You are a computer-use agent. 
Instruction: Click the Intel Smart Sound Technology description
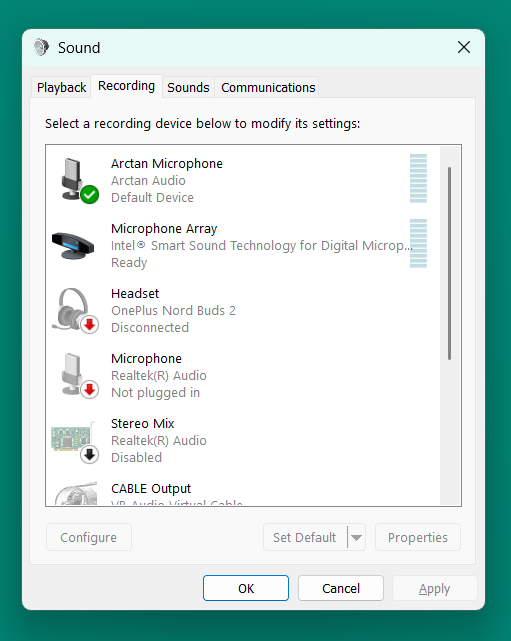pyautogui.click(x=262, y=245)
